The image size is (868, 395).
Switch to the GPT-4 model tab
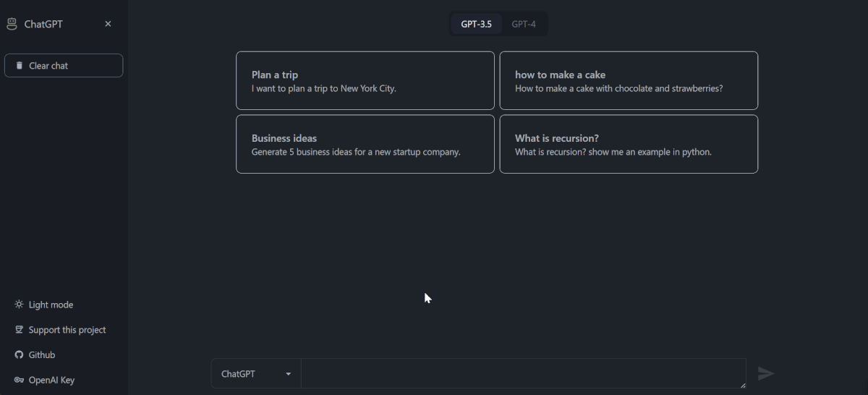[524, 24]
